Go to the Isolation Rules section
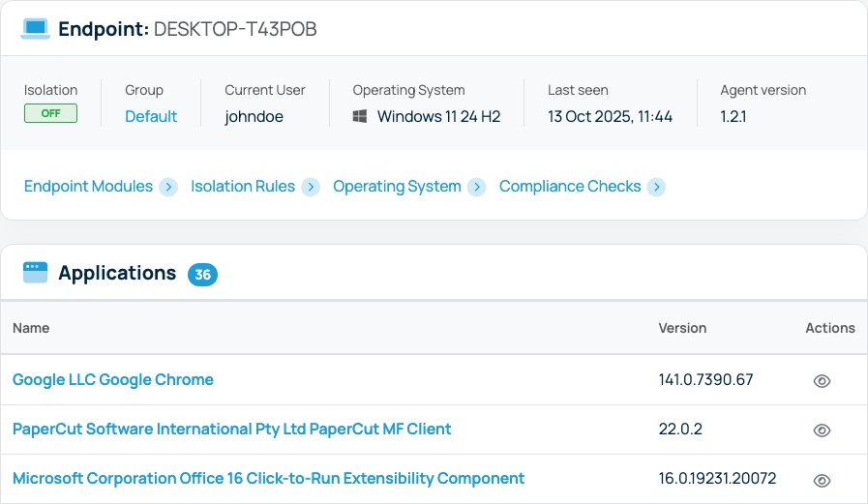The height and width of the screenshot is (504, 868). click(x=243, y=187)
